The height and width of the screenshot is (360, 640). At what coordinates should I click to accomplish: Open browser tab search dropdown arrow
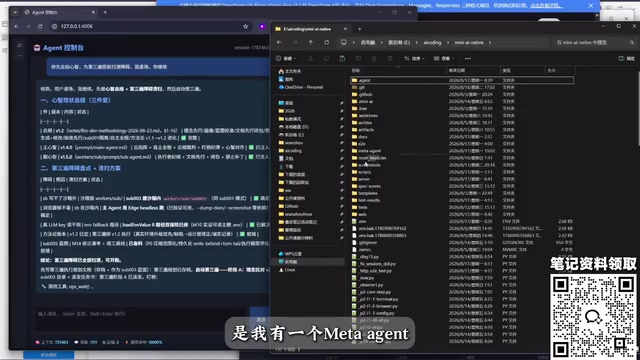[x=15, y=12]
